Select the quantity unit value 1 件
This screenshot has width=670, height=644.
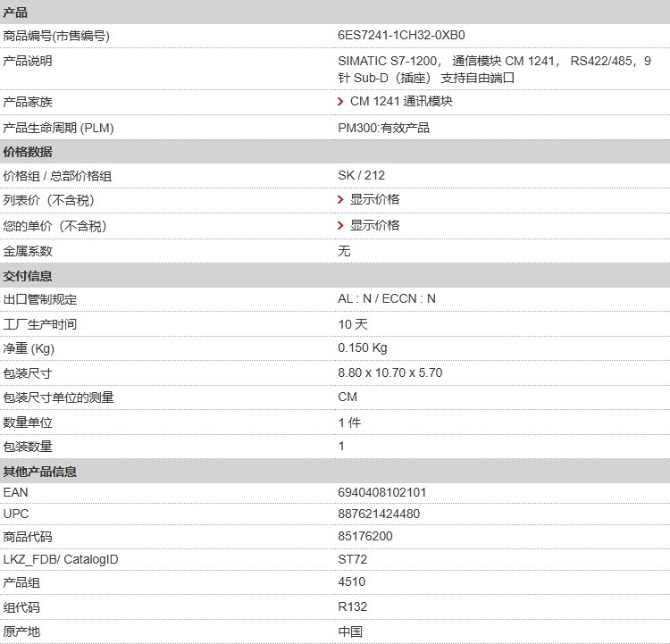click(349, 422)
